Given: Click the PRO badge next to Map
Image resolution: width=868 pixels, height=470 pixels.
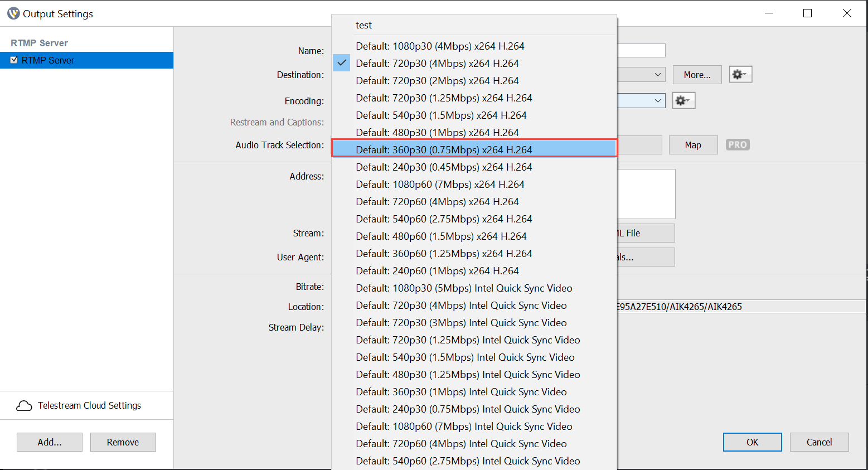Looking at the screenshot, I should point(737,144).
